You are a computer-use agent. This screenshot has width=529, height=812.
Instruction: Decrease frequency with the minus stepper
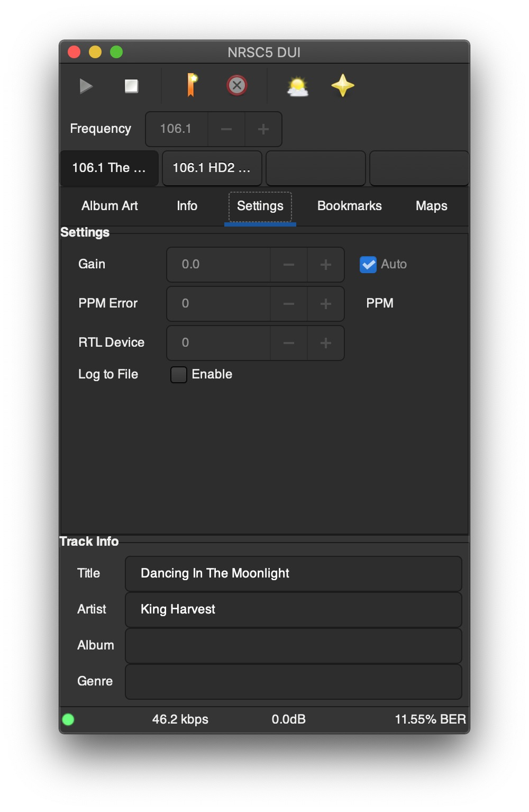(x=226, y=129)
